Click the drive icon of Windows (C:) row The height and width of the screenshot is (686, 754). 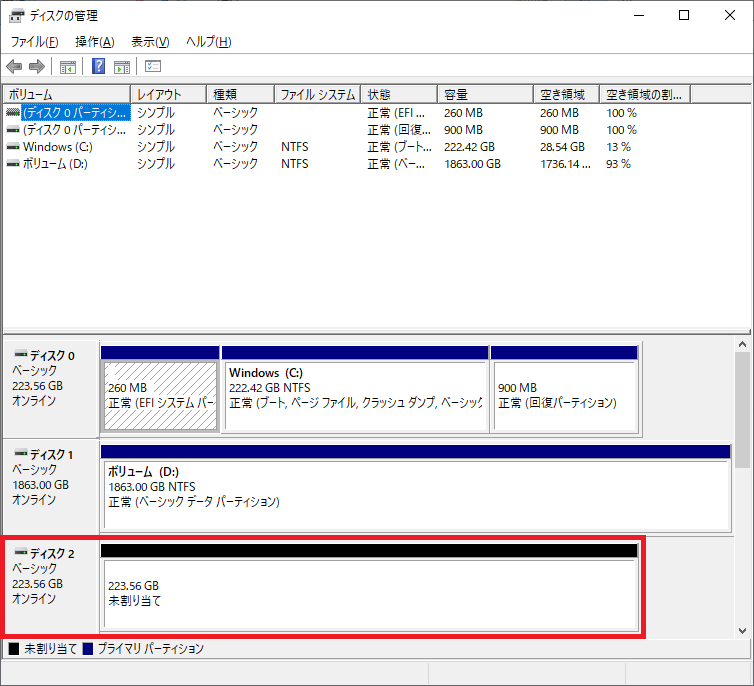point(13,147)
